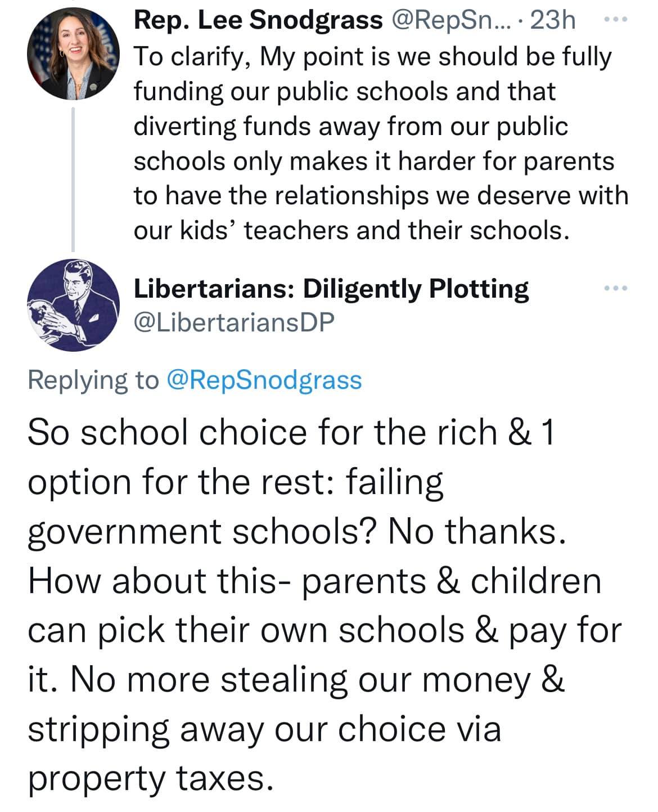Select the @LibertariansDP handle
Image resolution: width=658 pixels, height=812 pixels.
(234, 322)
